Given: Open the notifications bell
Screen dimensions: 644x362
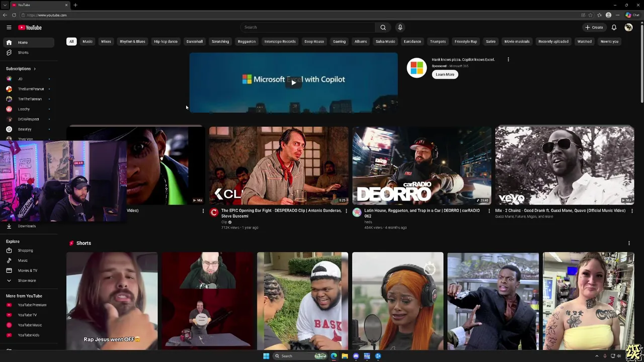Looking at the screenshot, I should point(614,27).
